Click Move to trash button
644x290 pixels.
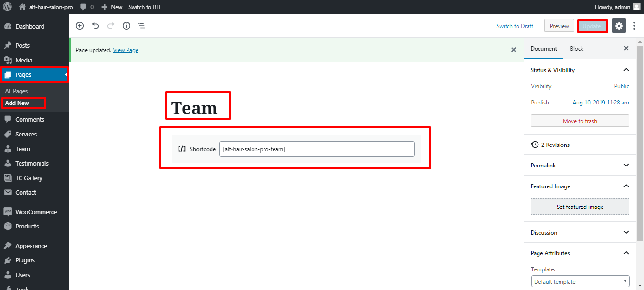pyautogui.click(x=580, y=121)
